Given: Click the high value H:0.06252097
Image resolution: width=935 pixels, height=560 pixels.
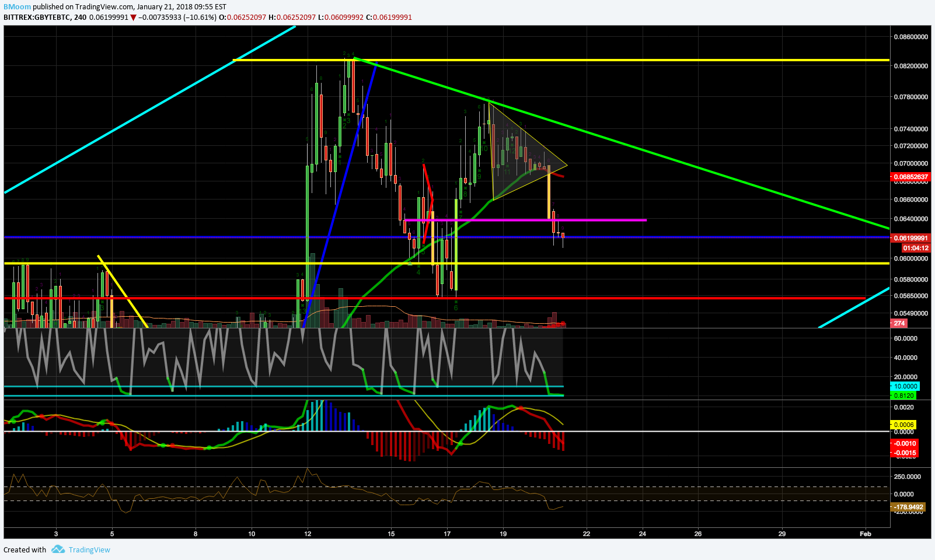Looking at the screenshot, I should 292,17.
